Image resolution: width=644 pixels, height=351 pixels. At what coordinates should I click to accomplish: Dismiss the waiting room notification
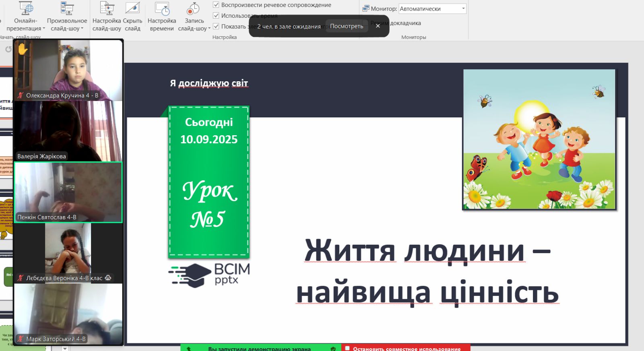pos(378,26)
